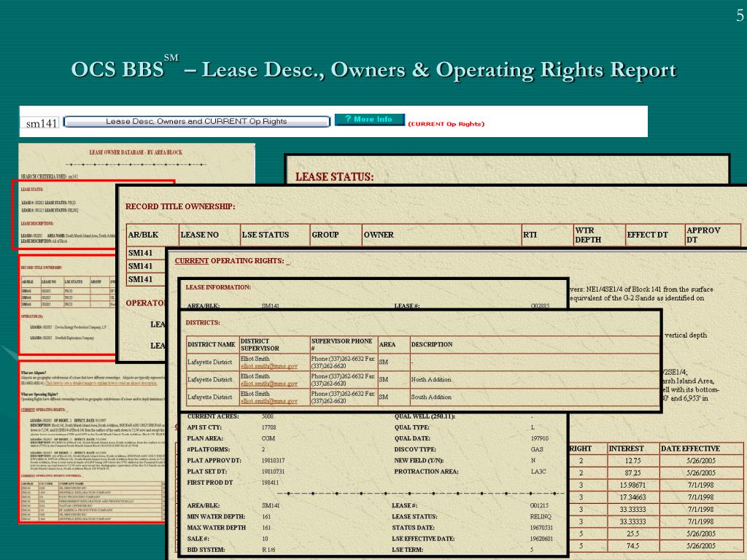Click the 'PLAN AREA:' label
The height and width of the screenshot is (560, 747).
(x=205, y=438)
